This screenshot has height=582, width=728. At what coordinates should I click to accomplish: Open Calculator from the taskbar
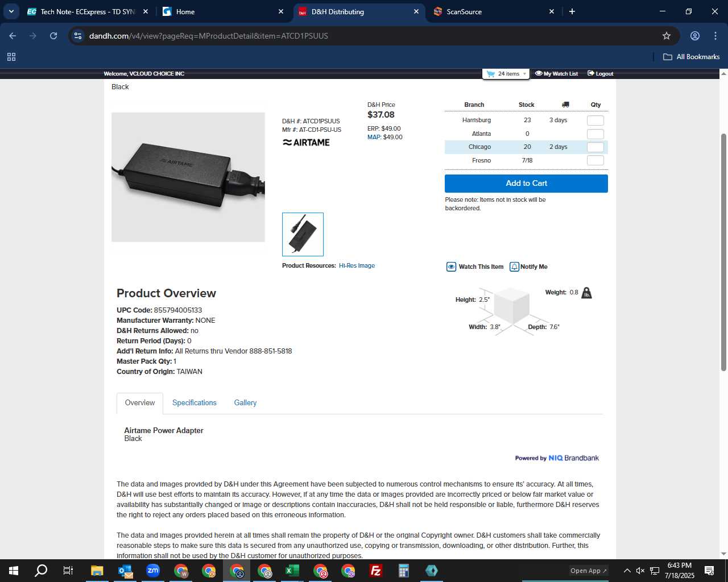(x=404, y=571)
